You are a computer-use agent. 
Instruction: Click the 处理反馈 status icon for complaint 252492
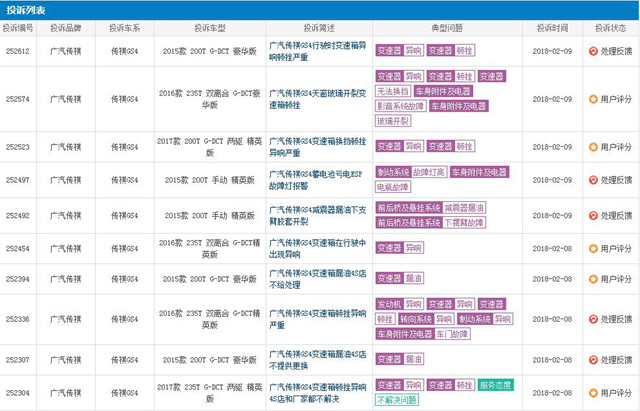tap(593, 215)
